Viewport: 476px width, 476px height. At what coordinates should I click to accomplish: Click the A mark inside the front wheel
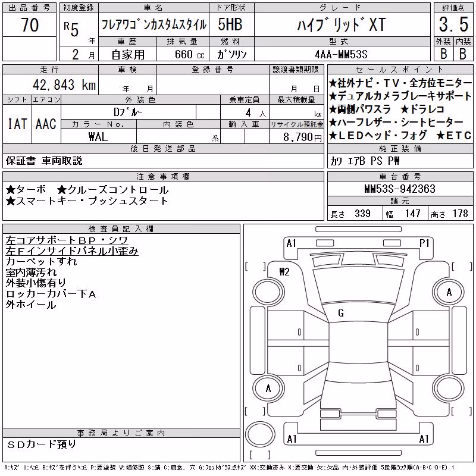point(449,292)
